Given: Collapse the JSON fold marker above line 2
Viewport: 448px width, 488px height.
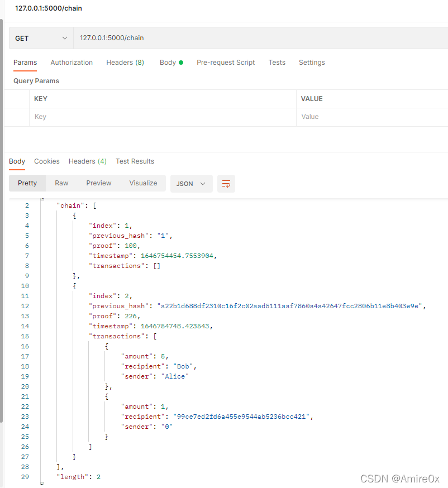Looking at the screenshot, I should point(42,199).
